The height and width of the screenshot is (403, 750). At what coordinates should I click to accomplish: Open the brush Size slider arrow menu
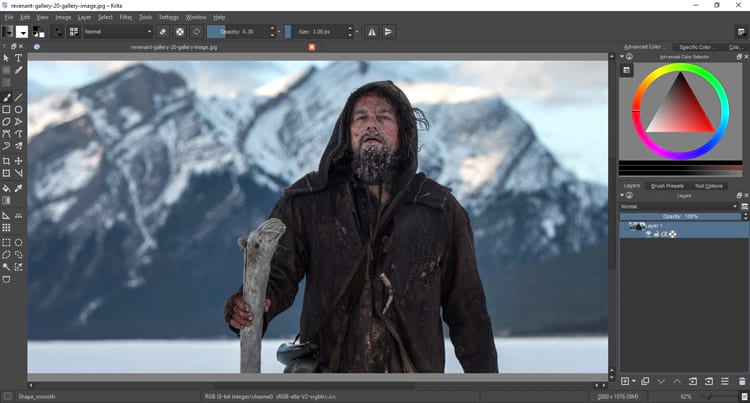pyautogui.click(x=357, y=32)
